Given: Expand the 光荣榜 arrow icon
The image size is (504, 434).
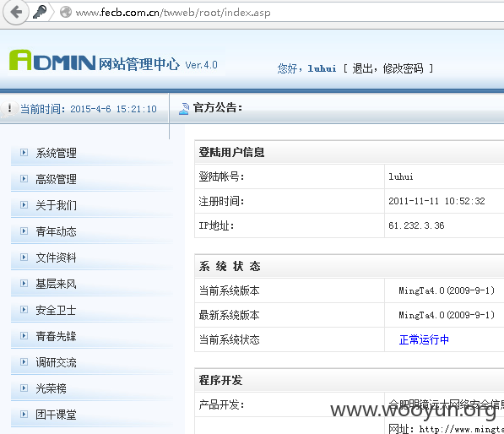Looking at the screenshot, I should pos(24,388).
